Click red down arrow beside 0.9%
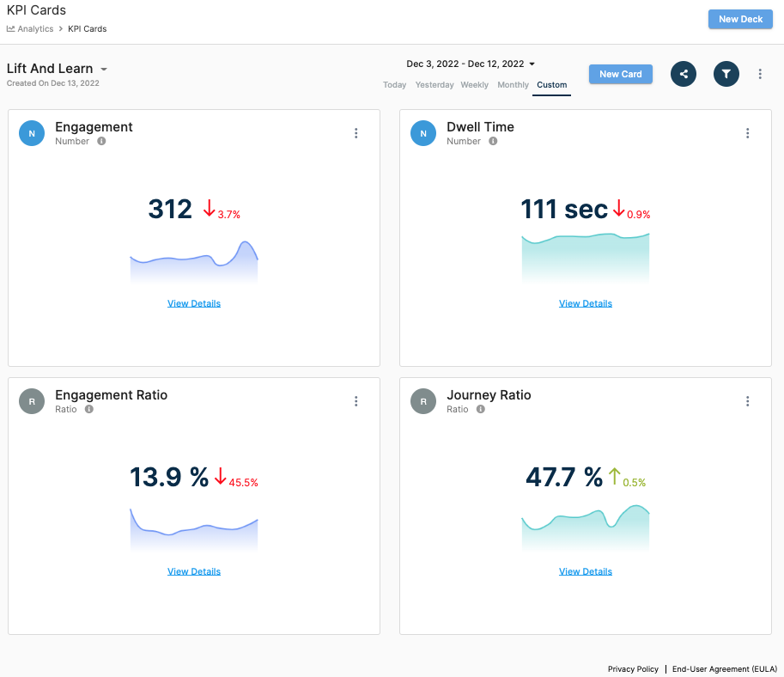Viewport: 784px width, 677px height. (619, 208)
